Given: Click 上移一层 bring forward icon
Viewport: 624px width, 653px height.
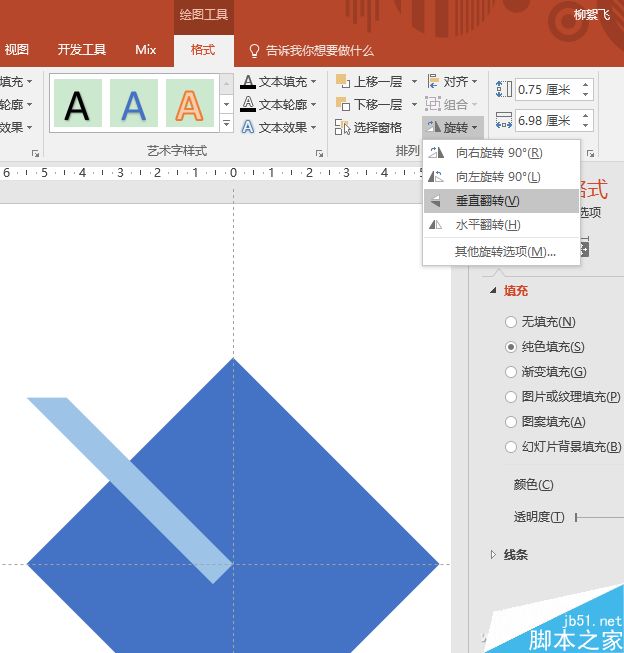Looking at the screenshot, I should pyautogui.click(x=342, y=81).
